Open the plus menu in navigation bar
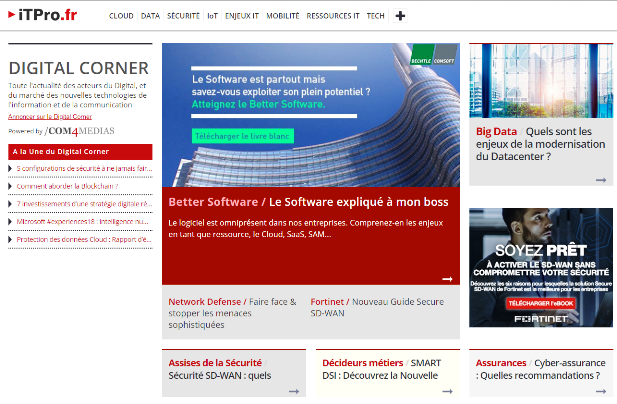The width and height of the screenshot is (617, 404). click(400, 16)
